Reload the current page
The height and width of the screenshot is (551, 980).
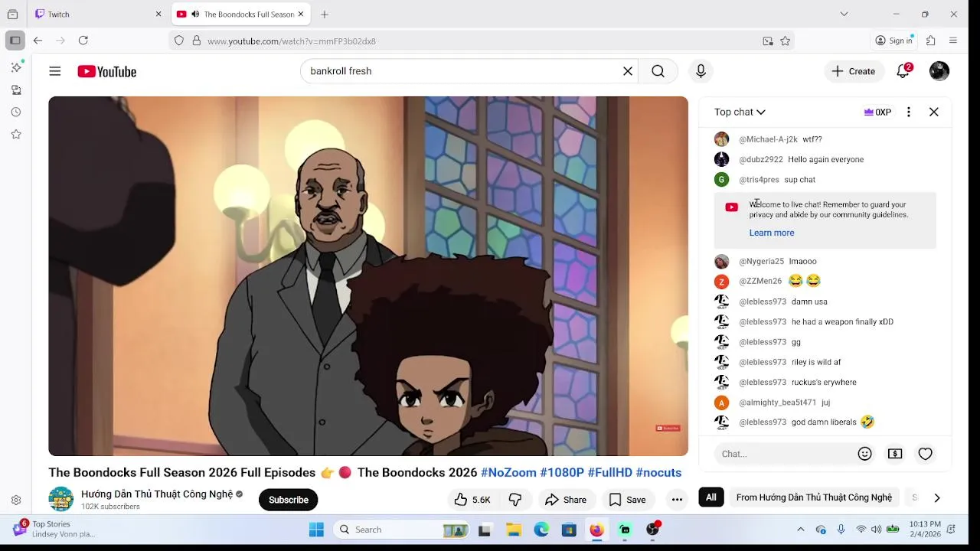point(83,41)
